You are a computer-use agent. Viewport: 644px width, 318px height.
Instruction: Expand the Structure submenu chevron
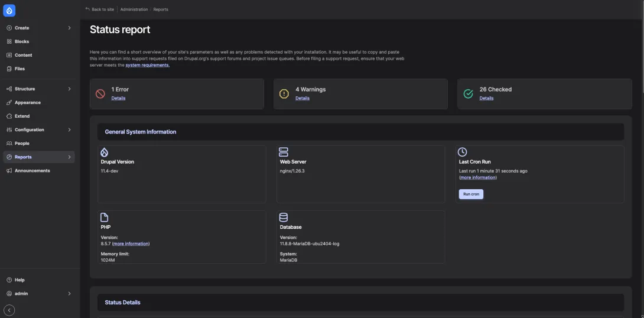[69, 89]
